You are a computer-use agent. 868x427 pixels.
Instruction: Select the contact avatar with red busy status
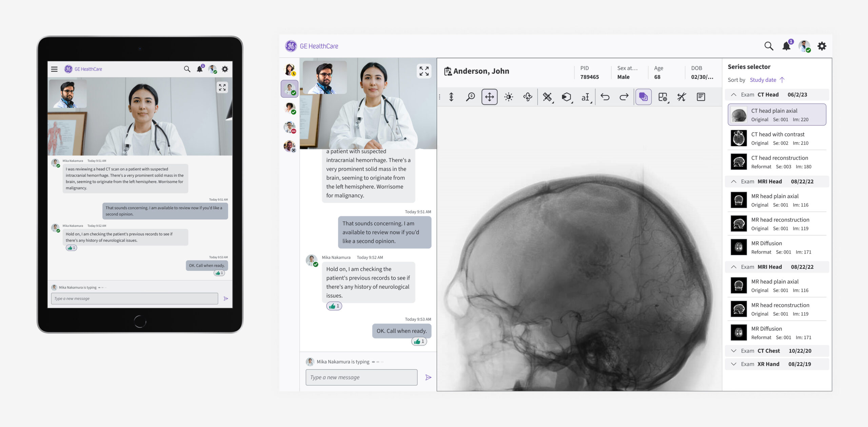click(290, 127)
